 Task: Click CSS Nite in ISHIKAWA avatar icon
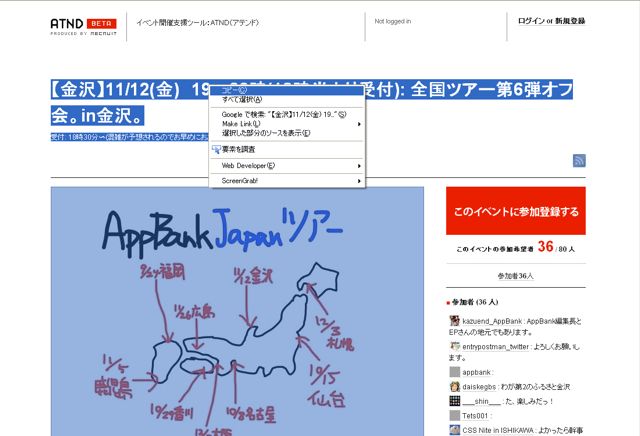(x=454, y=430)
